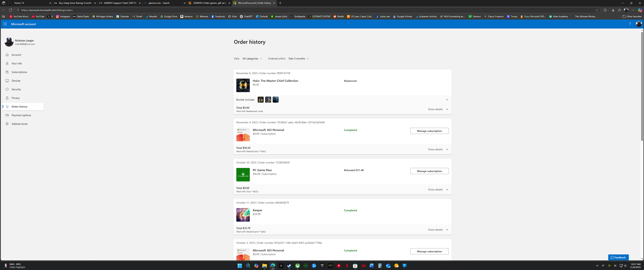The image size is (644, 270).
Task: Open Steam from the taskbar
Action: pos(289,265)
